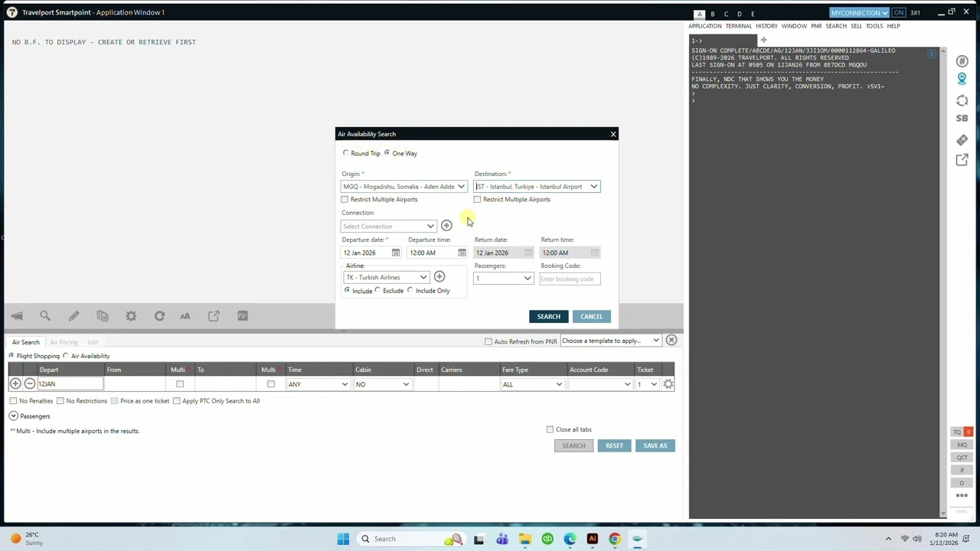This screenshot has height=551, width=980.
Task: Check Restrict Multiple Airports under Origin
Action: pos(345,200)
